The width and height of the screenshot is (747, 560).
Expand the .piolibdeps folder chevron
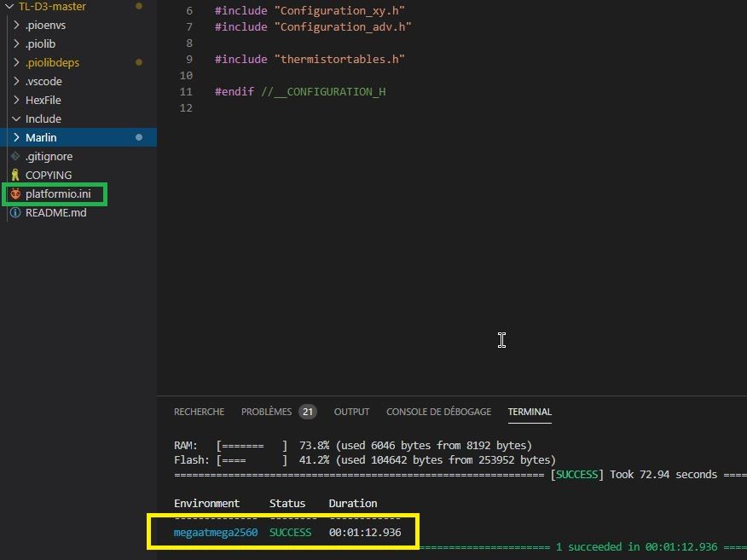point(16,62)
